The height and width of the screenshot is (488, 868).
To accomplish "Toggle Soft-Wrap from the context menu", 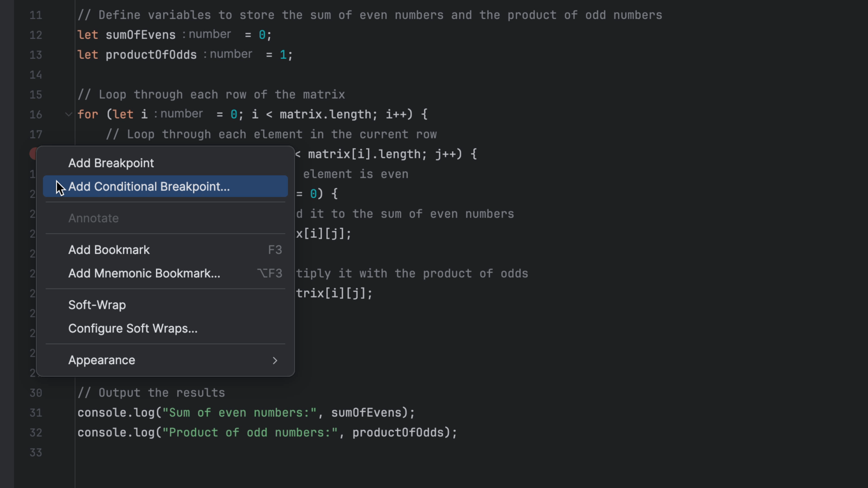I will 97,305.
